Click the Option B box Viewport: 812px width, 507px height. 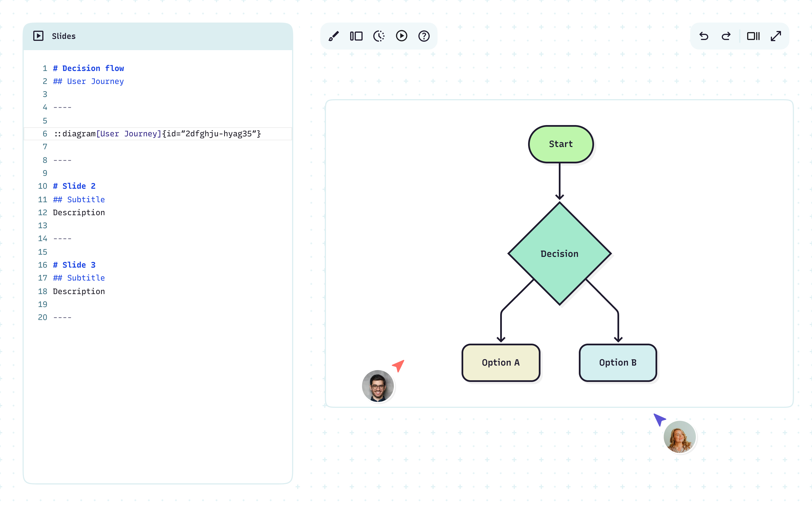pos(617,363)
